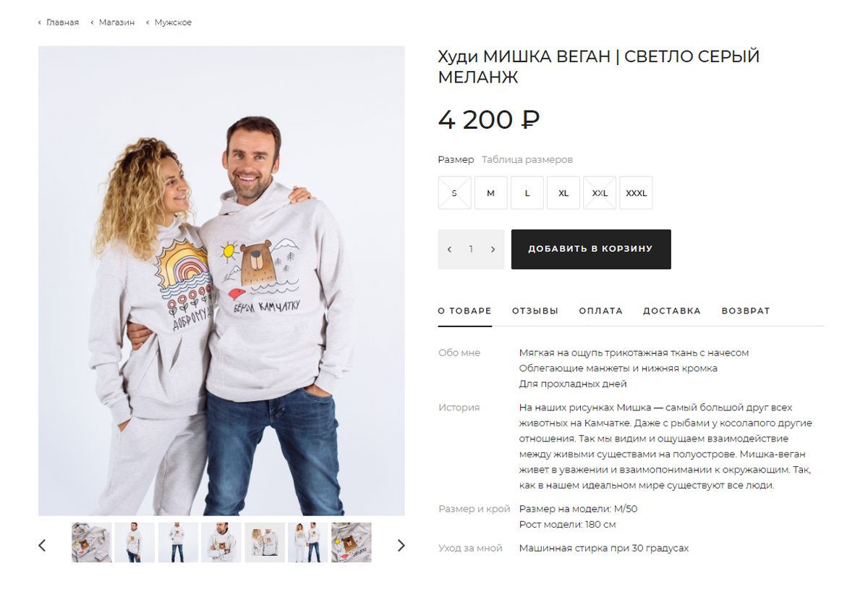Open the ОПЛАТА tab
Image resolution: width=868 pixels, height=595 pixels.
tap(601, 311)
